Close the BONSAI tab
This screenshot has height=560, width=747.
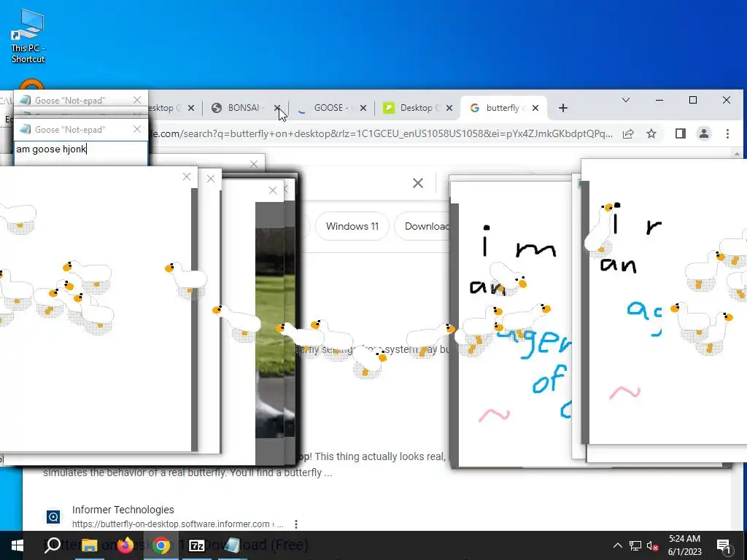[277, 108]
